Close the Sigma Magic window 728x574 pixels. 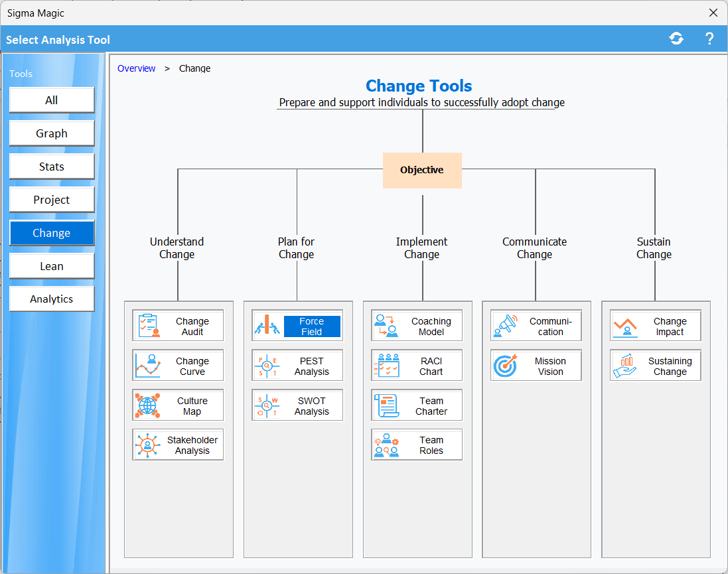point(713,13)
